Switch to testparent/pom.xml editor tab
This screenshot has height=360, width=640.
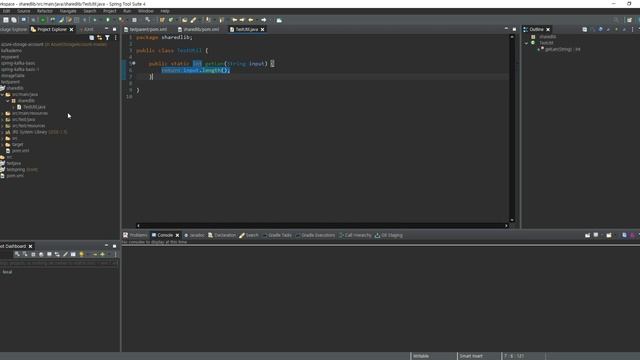click(145, 29)
